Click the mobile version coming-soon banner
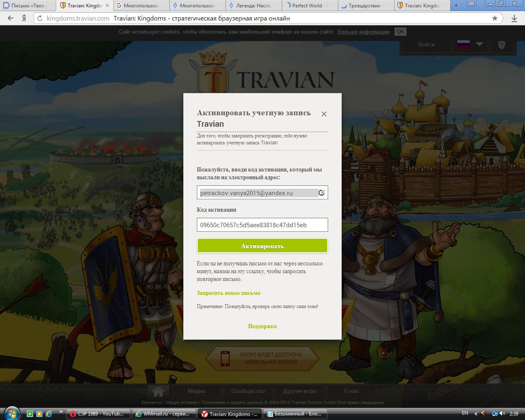The image size is (525, 420). point(262,358)
